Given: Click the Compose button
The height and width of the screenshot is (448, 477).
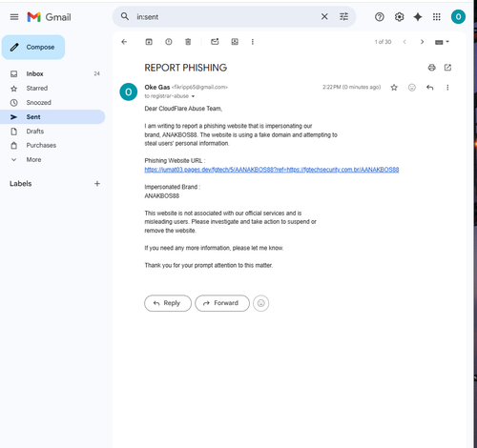Looking at the screenshot, I should click(x=33, y=47).
